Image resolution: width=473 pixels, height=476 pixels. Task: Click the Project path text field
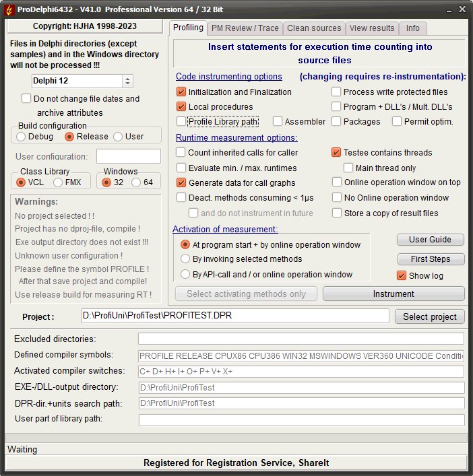234,316
